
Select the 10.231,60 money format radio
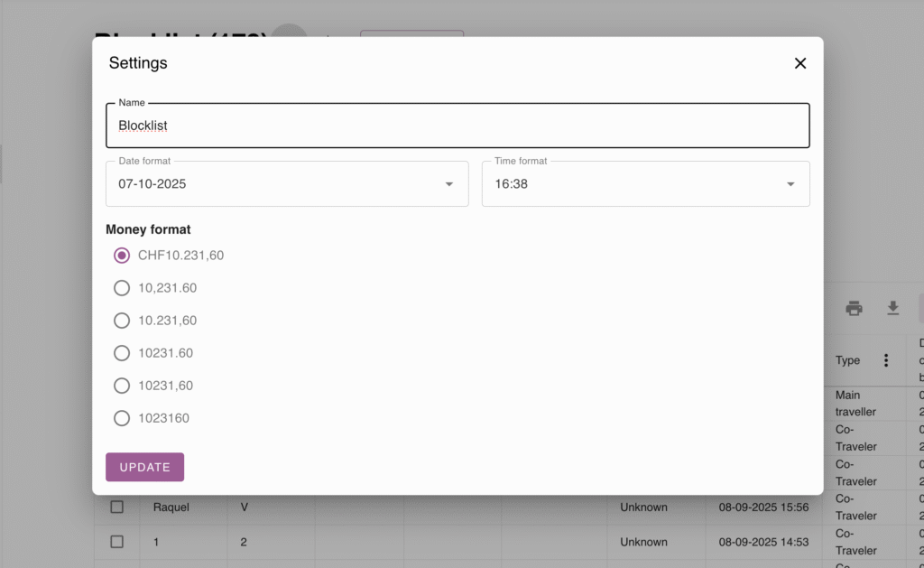tap(122, 321)
